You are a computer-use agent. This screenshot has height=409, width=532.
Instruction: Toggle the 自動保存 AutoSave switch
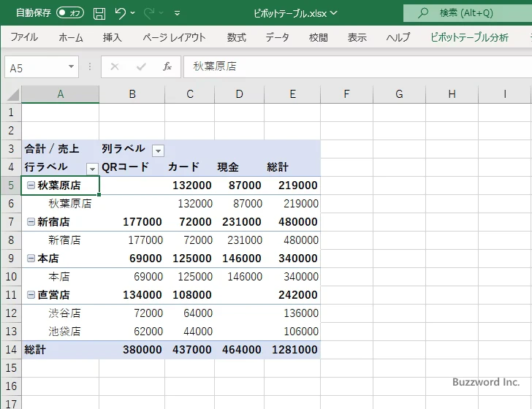70,13
